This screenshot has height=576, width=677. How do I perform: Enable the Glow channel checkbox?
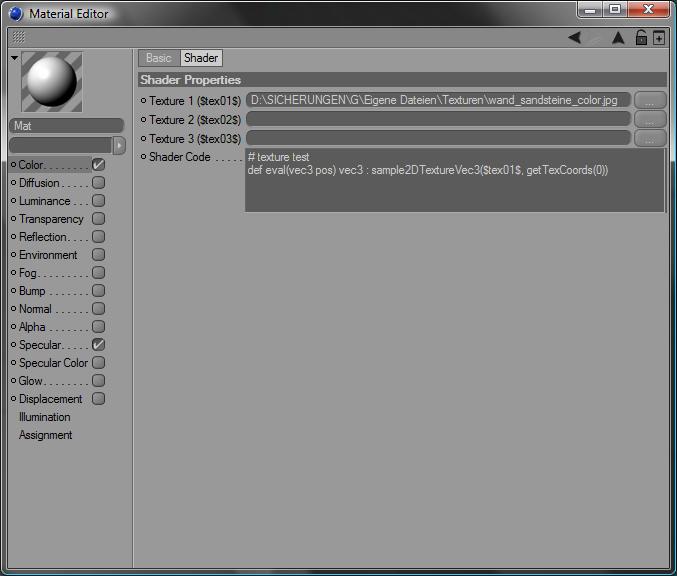[x=98, y=381]
